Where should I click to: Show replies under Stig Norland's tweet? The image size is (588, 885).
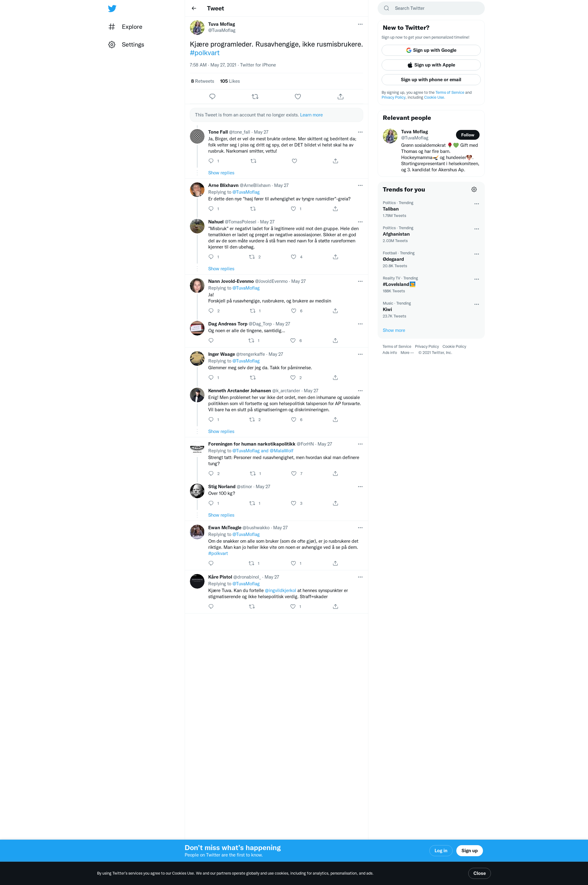[221, 515]
